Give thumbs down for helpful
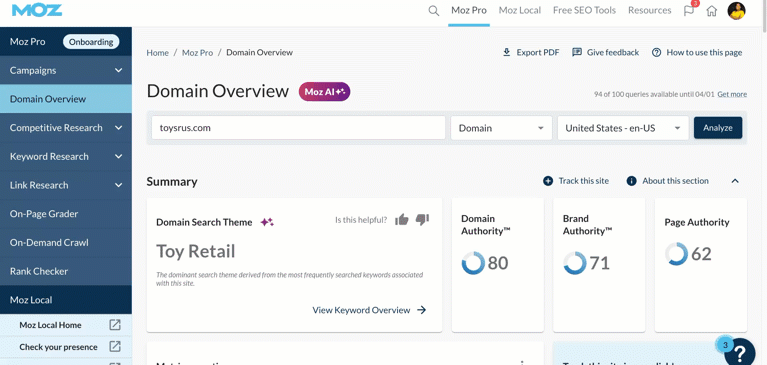 [x=422, y=220]
